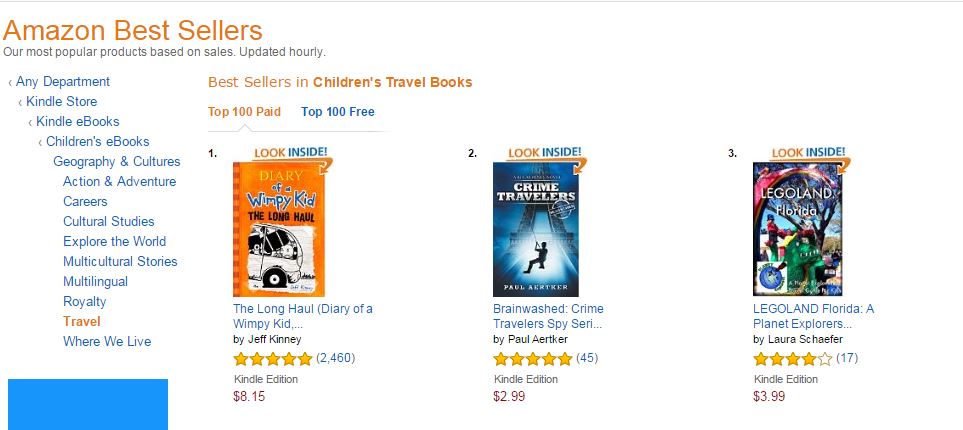
Task: Click the star rating for The Long Haul
Action: (x=272, y=358)
